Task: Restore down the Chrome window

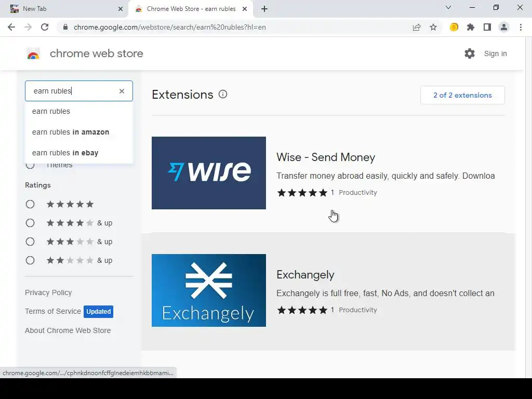Action: pyautogui.click(x=496, y=7)
